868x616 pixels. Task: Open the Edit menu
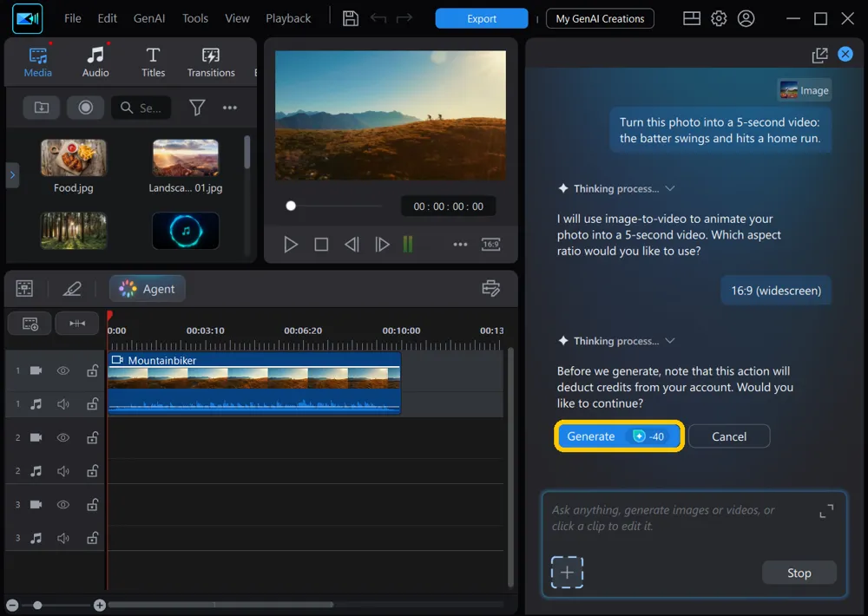(107, 18)
